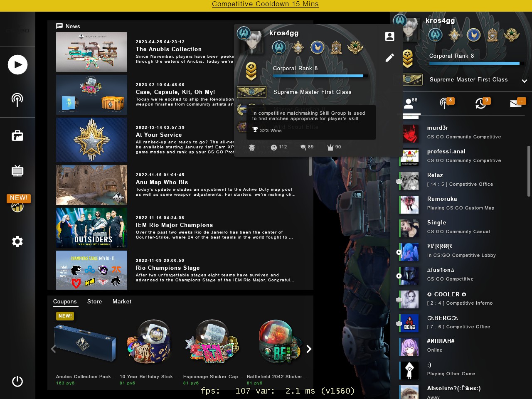Click the Competitive Cooldown 15 Mins link
The width and height of the screenshot is (532, 399).
(x=265, y=4)
